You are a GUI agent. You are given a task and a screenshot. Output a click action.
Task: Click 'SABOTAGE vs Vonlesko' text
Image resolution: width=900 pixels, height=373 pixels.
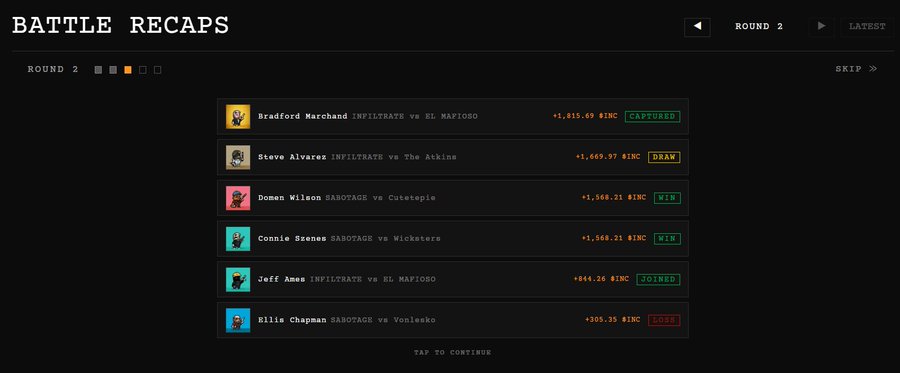point(383,320)
